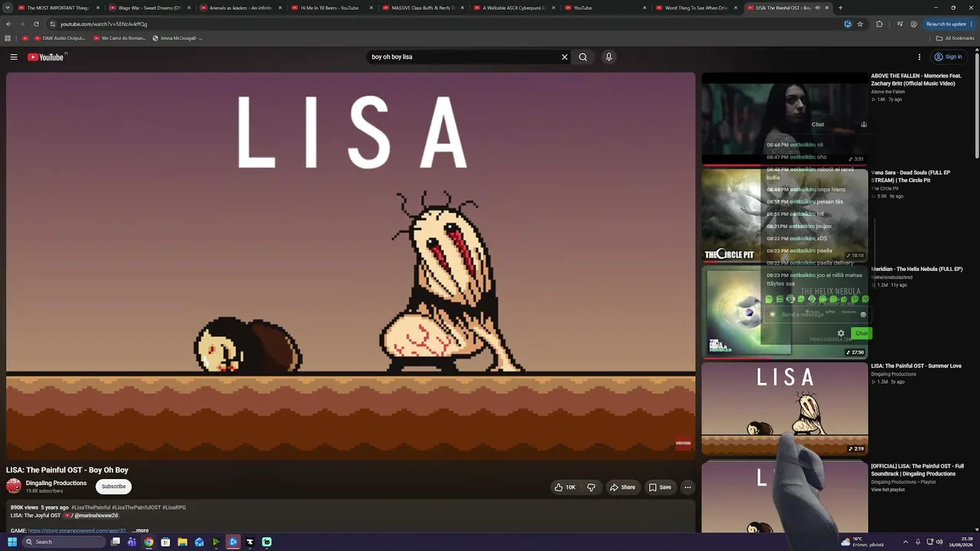Dislike the video with thumbs down
The image size is (980, 551).
tap(591, 487)
